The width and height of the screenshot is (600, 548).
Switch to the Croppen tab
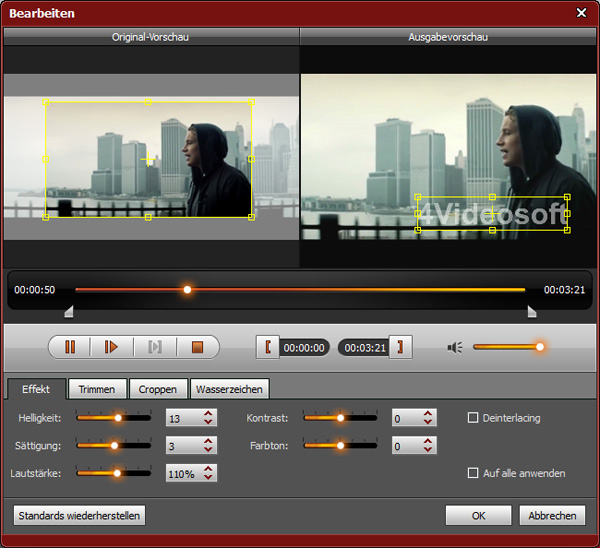pos(158,389)
